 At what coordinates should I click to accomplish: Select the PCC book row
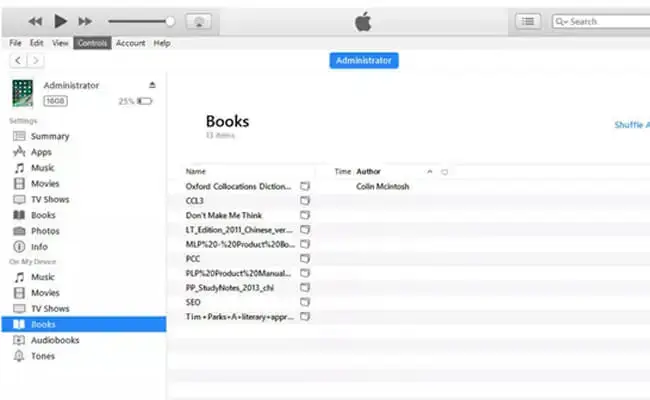tap(193, 259)
